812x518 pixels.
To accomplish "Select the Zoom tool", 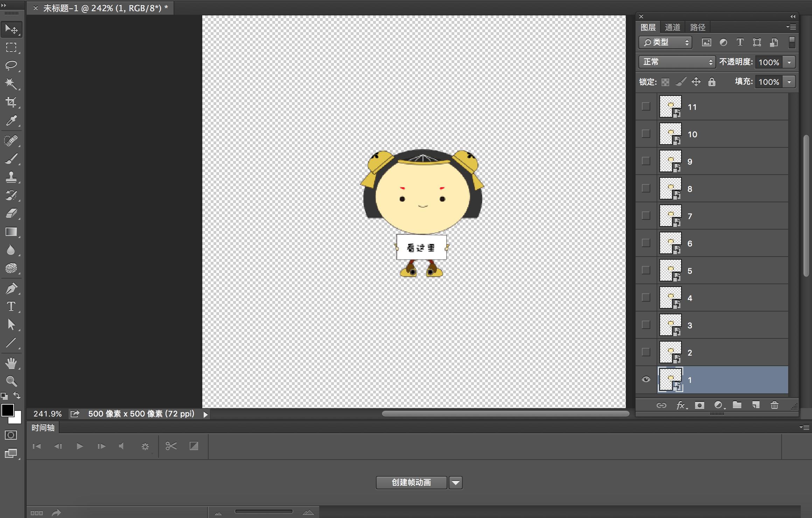I will 11,381.
